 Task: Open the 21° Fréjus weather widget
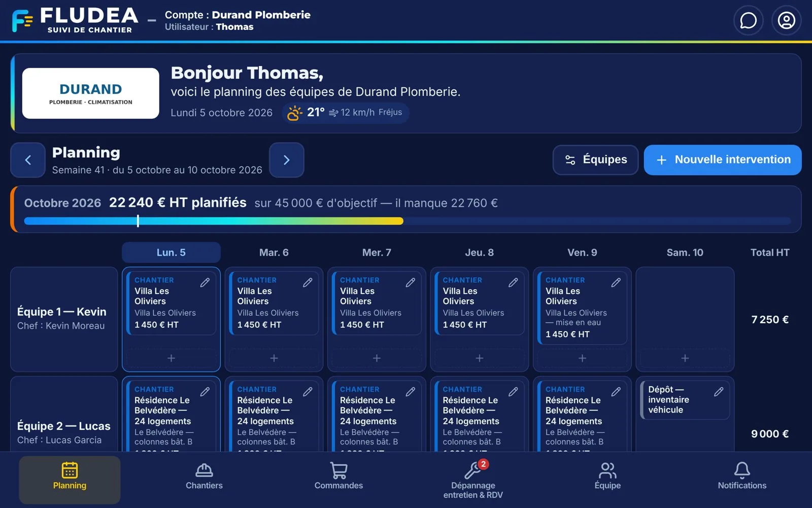pyautogui.click(x=346, y=112)
